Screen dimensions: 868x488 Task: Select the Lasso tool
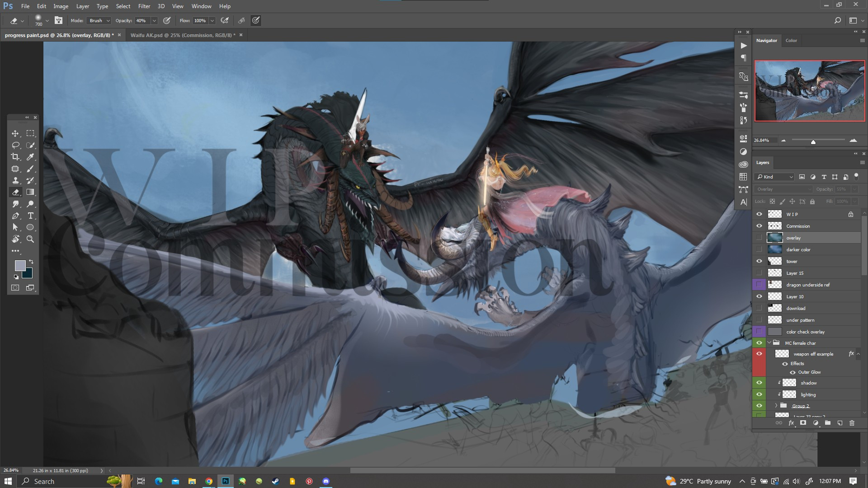[x=15, y=145]
